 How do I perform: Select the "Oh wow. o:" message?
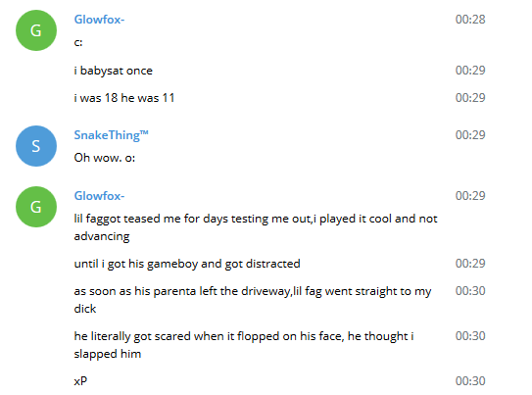105,158
